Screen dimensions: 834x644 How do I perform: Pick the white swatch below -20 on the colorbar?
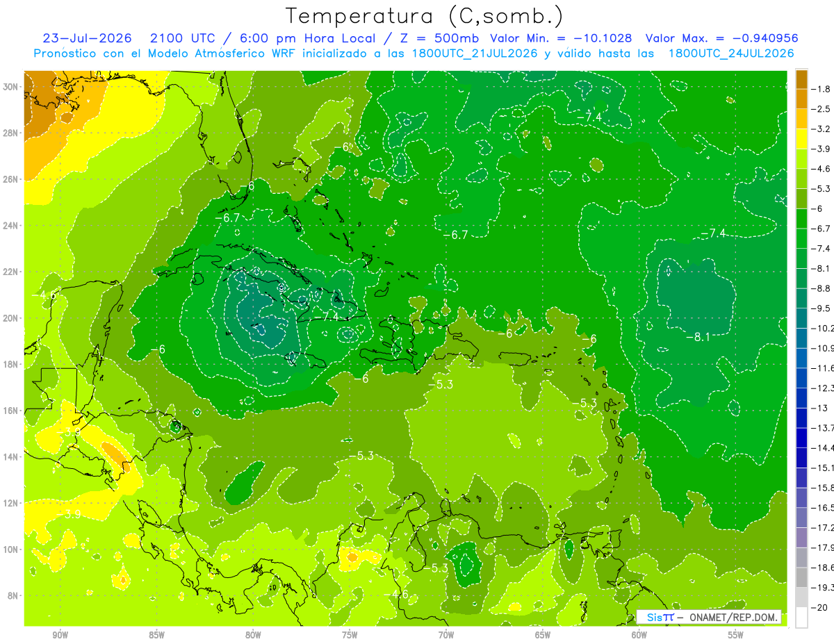coord(801,617)
